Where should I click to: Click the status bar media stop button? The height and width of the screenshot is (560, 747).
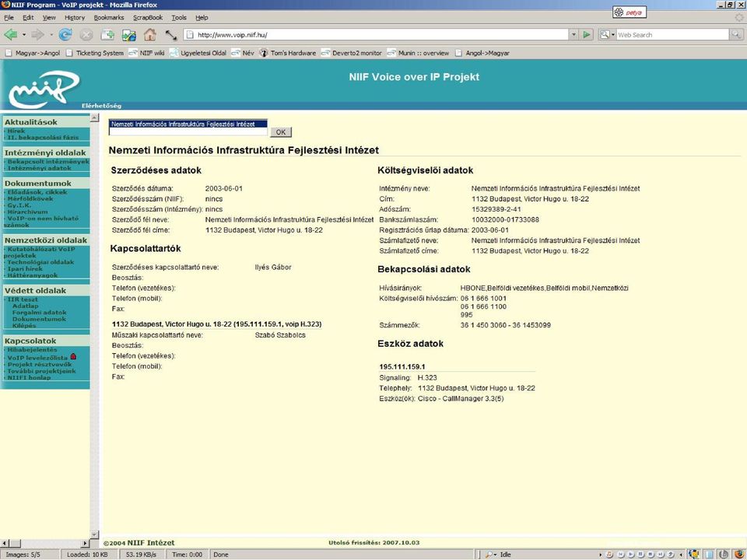pos(651,555)
